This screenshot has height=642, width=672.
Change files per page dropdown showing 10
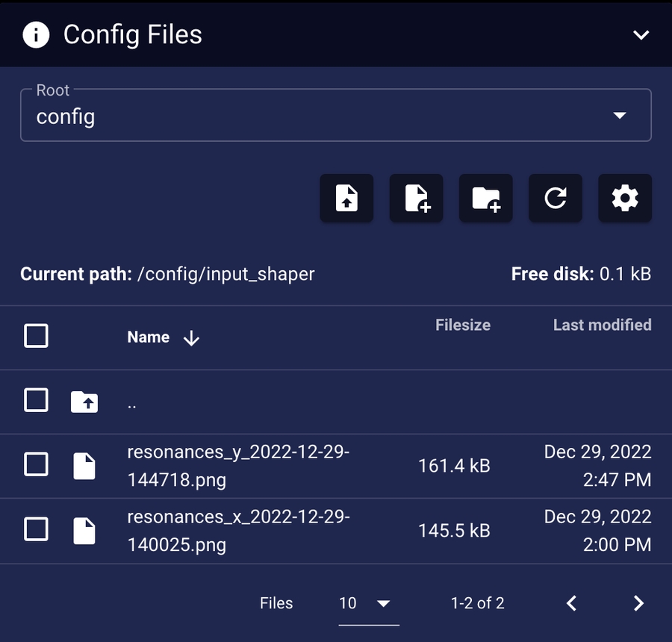[366, 603]
